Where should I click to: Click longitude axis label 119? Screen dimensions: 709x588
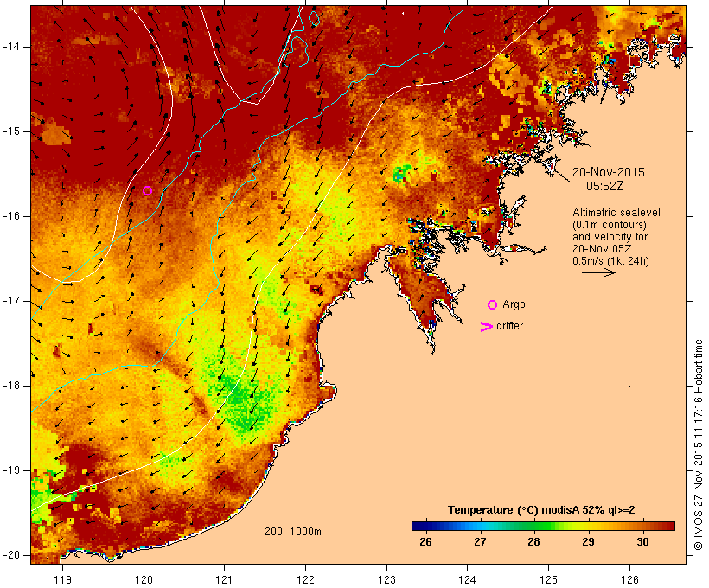(62, 580)
